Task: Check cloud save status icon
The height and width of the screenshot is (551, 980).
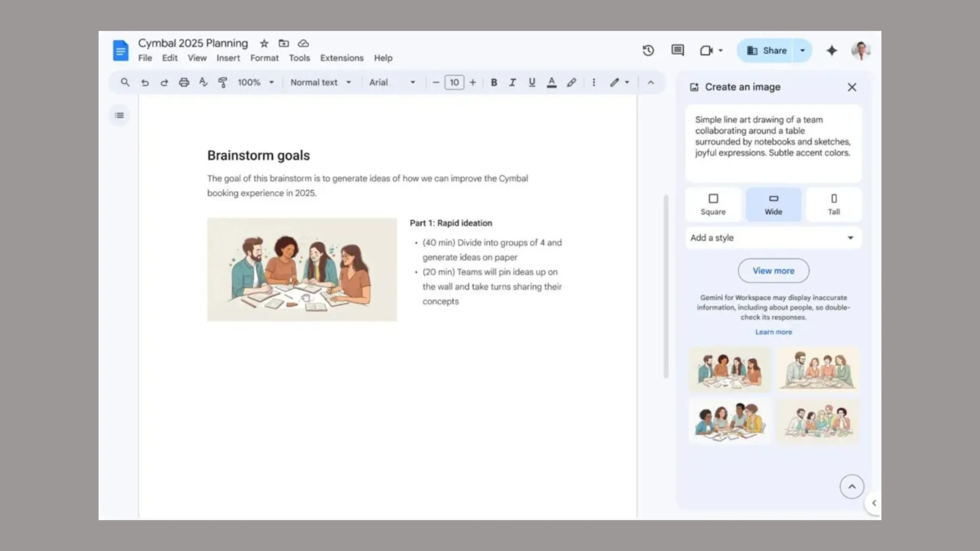Action: point(303,43)
